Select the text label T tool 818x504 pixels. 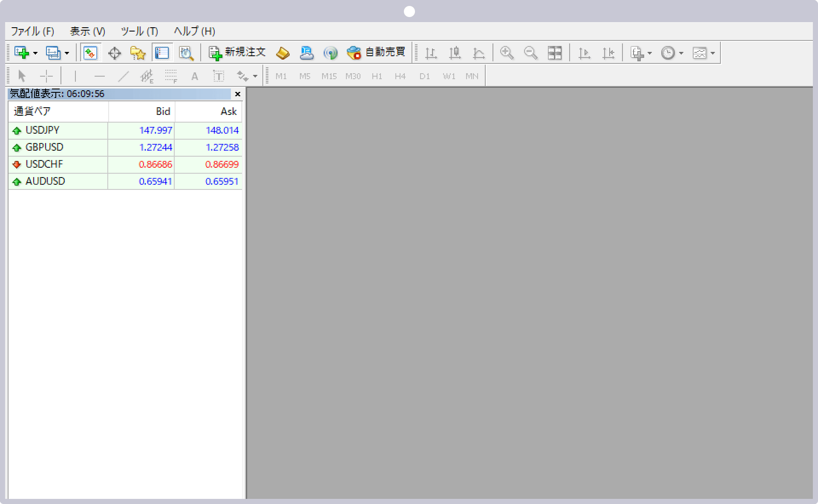219,76
